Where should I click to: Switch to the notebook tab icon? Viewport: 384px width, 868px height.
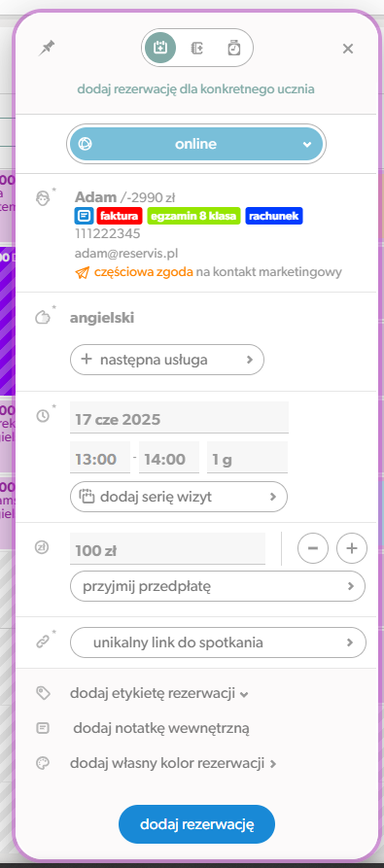[196, 49]
